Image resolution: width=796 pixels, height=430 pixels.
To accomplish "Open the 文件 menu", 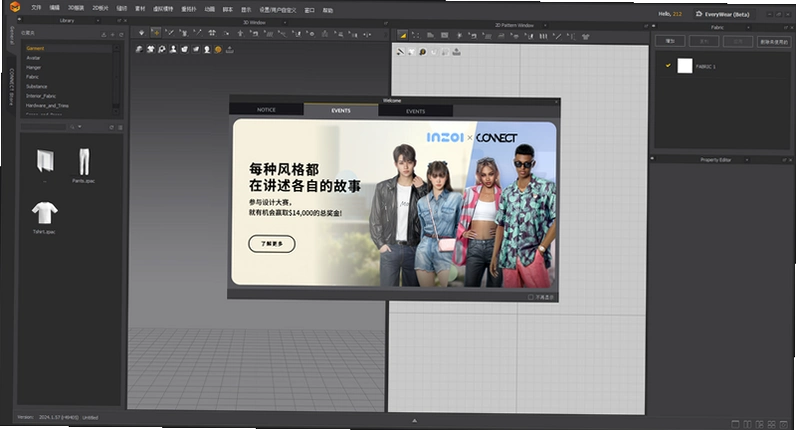I will [x=36, y=8].
